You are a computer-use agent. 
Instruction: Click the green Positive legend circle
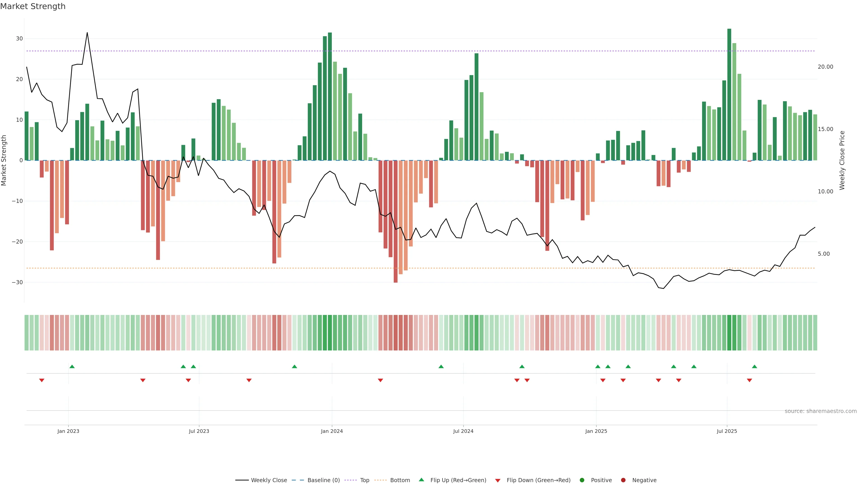(582, 480)
